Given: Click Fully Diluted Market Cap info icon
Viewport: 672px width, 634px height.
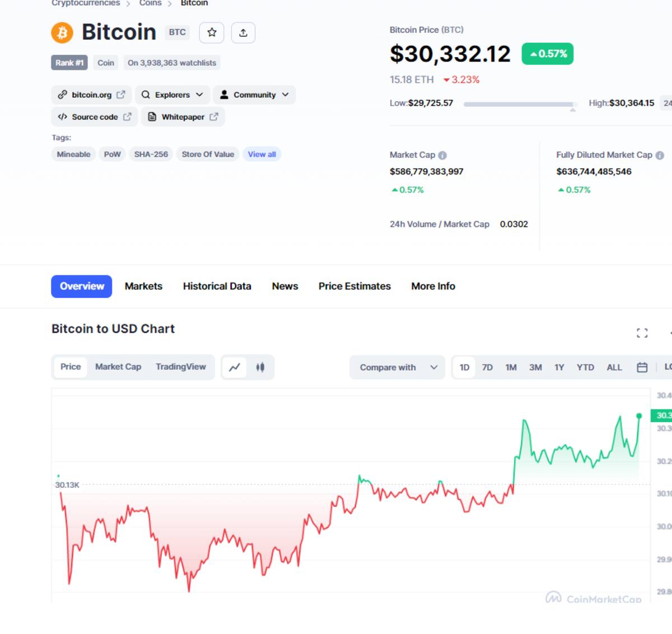Looking at the screenshot, I should pyautogui.click(x=660, y=155).
